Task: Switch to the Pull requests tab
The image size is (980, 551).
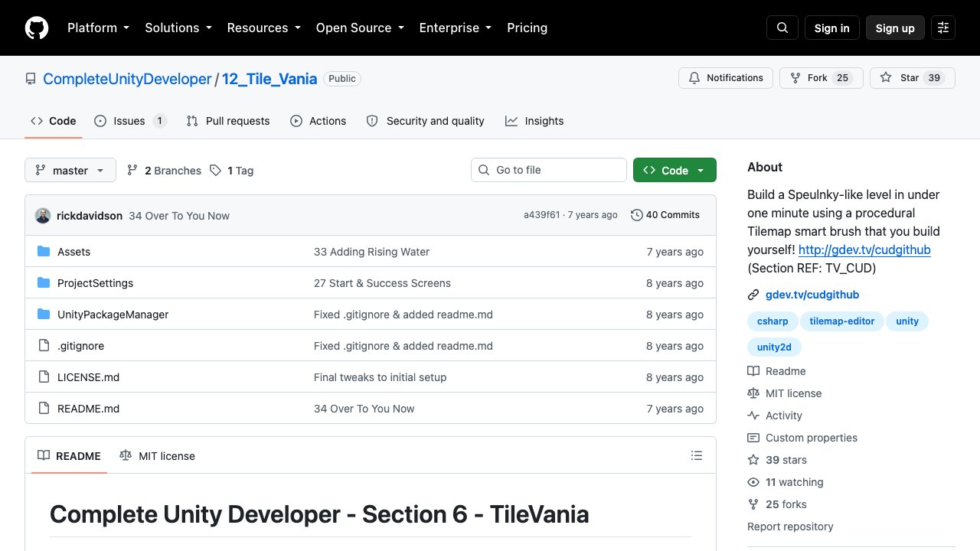Action: pos(228,121)
